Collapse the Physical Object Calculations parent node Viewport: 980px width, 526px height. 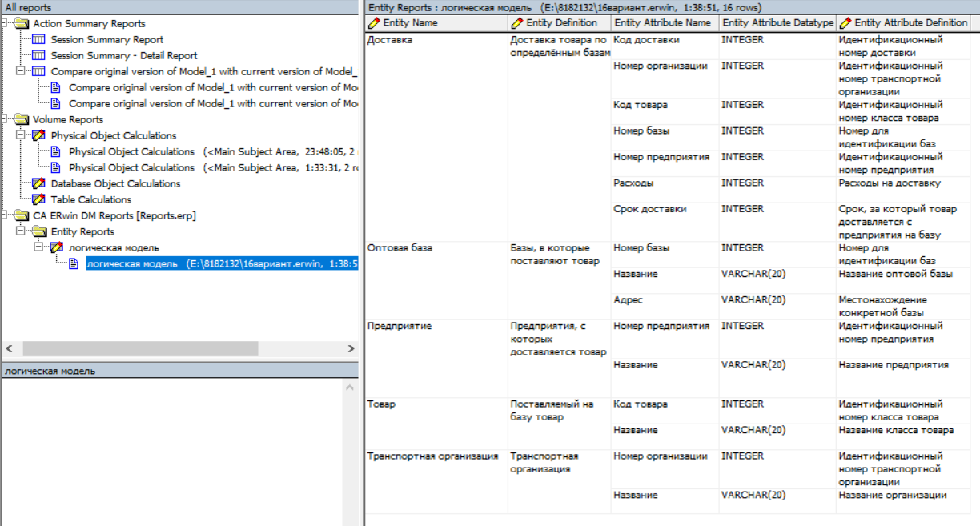click(x=21, y=135)
